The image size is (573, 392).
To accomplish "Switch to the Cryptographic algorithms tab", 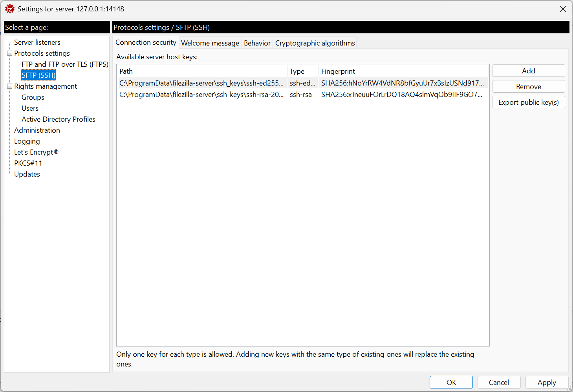I will (315, 43).
